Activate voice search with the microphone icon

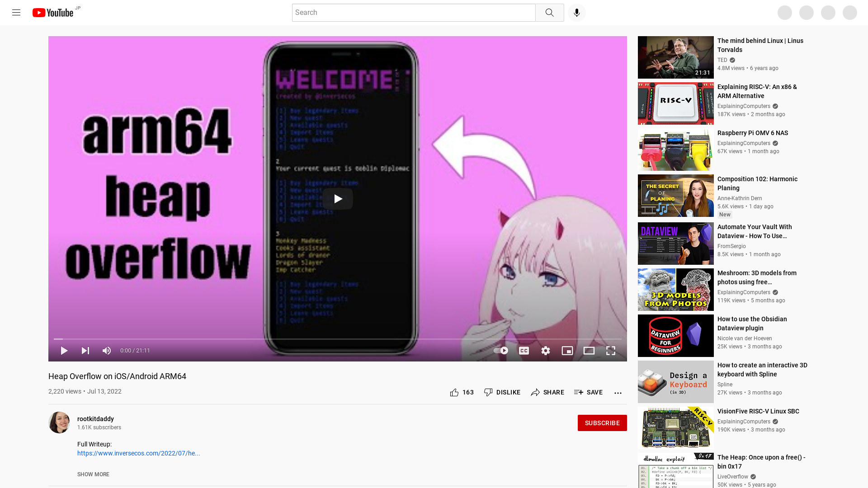tap(576, 12)
